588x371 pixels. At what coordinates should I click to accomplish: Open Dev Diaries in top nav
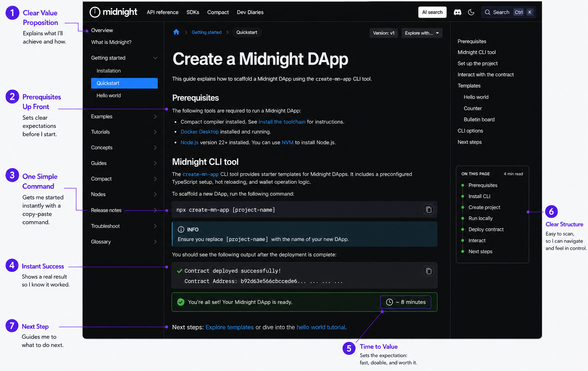[x=250, y=12]
